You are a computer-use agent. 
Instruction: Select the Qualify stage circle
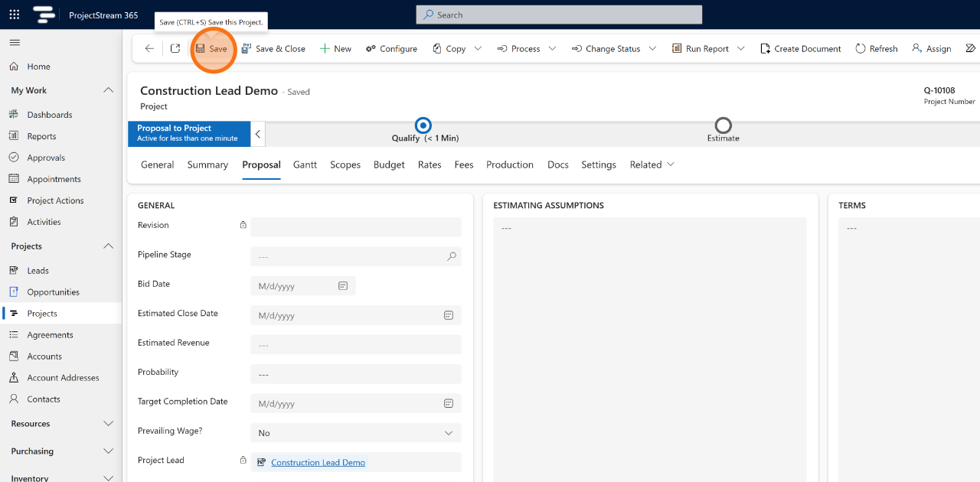(423, 125)
